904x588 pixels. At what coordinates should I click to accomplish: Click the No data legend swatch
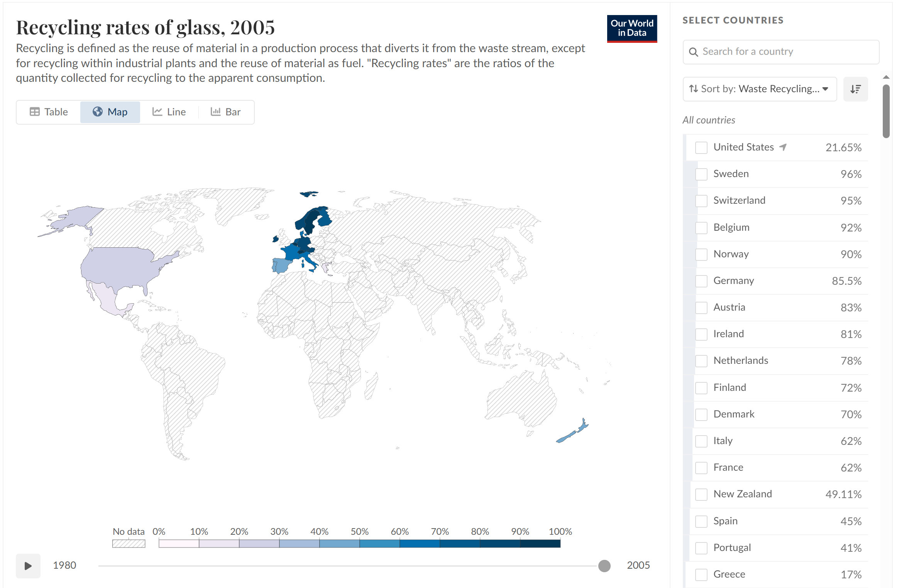click(x=129, y=544)
